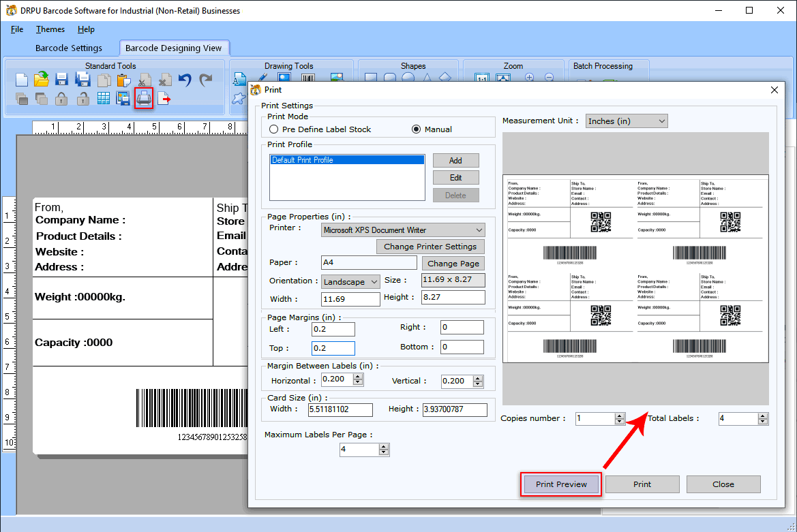Click the Copy icon in Standard Tools
The height and width of the screenshot is (532, 797).
coord(104,80)
